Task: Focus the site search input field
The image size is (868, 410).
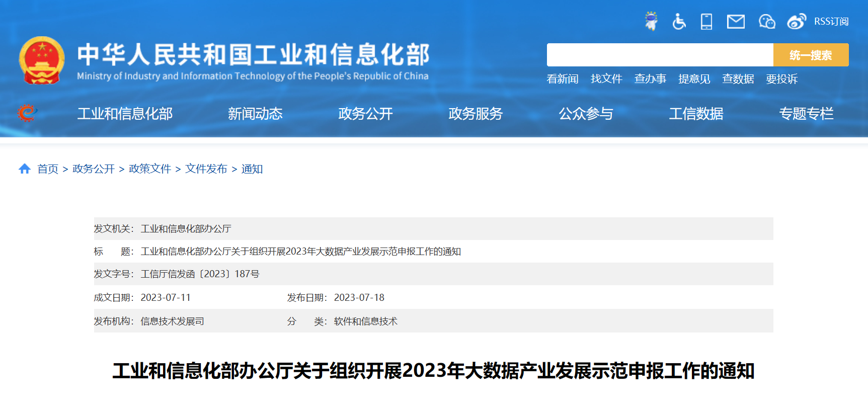Action: pos(660,55)
